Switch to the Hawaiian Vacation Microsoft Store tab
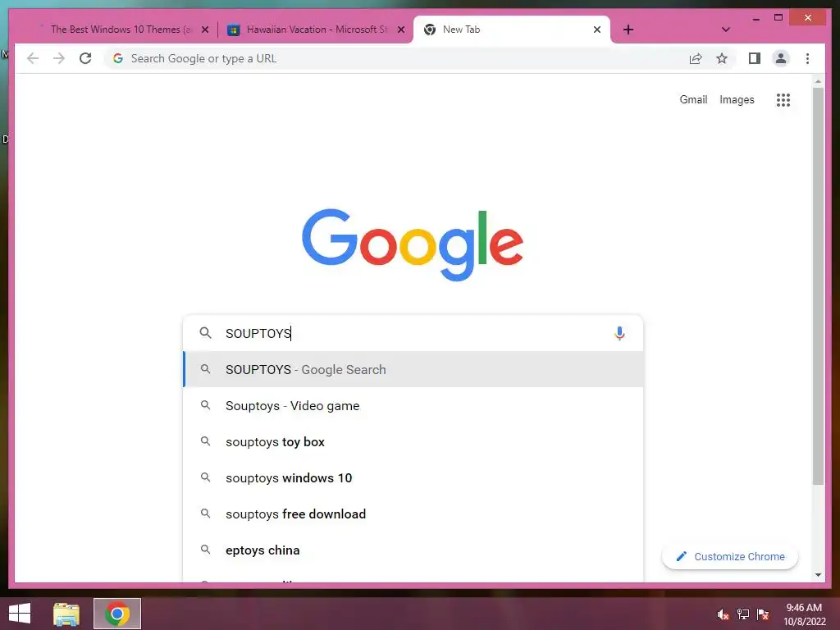 [316, 30]
